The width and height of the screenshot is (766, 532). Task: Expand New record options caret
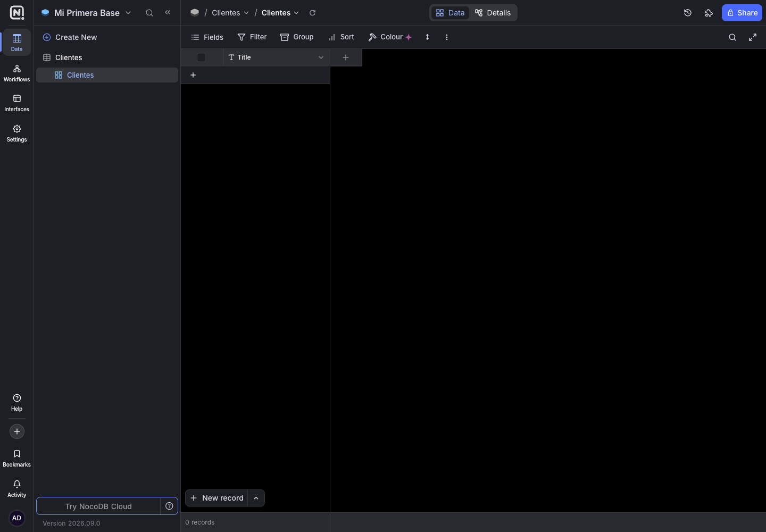256,498
